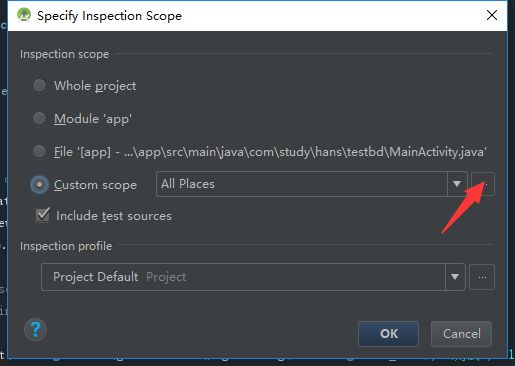This screenshot has width=515, height=366.
Task: Choose the File MainActivity.java scope option
Action: click(39, 151)
